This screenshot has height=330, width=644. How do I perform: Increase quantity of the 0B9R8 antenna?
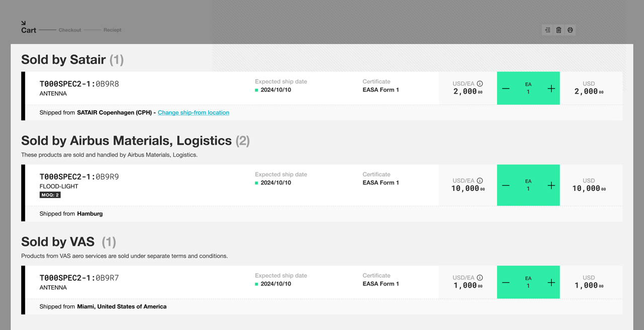coord(551,89)
